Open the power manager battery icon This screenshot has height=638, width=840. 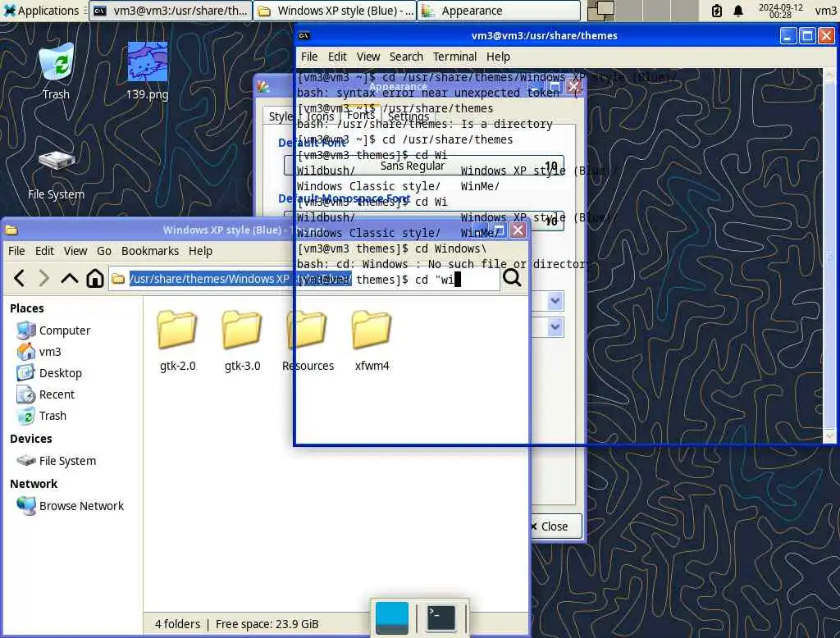click(717, 10)
